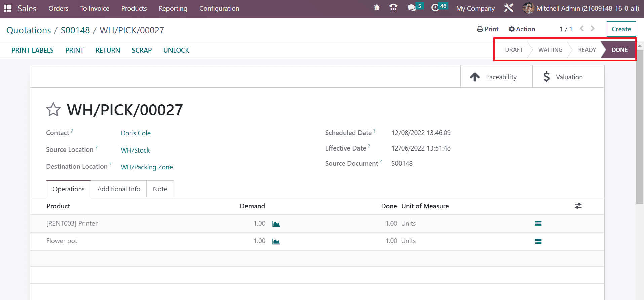Click the Sales app title

point(27,8)
